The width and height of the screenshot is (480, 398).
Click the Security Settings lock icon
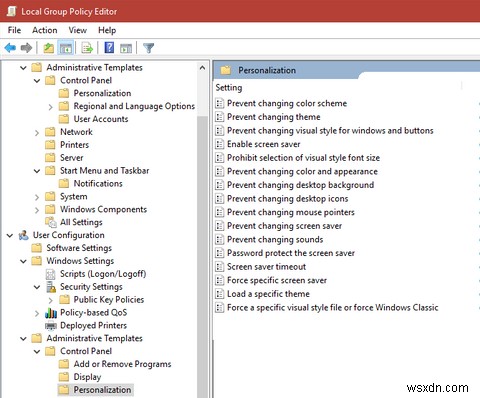click(51, 287)
